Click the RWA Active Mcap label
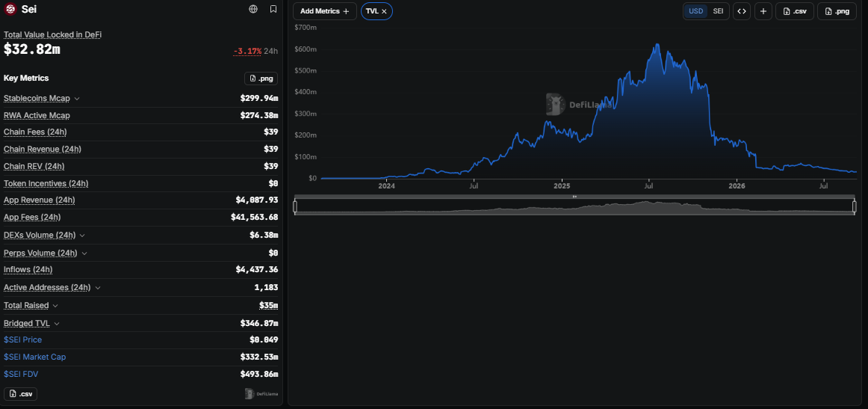868x409 pixels. tap(37, 115)
